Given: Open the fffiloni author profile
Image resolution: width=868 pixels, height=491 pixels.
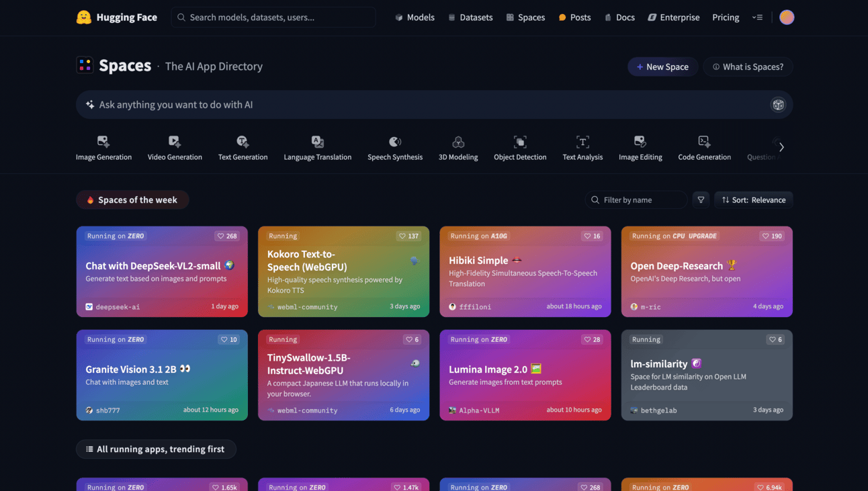Looking at the screenshot, I should [470, 307].
